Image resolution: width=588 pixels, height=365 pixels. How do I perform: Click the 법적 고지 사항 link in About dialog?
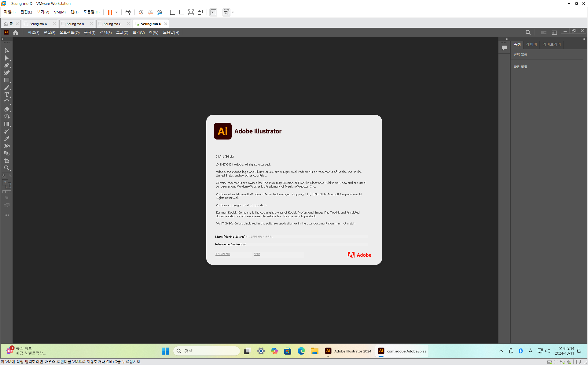point(222,254)
